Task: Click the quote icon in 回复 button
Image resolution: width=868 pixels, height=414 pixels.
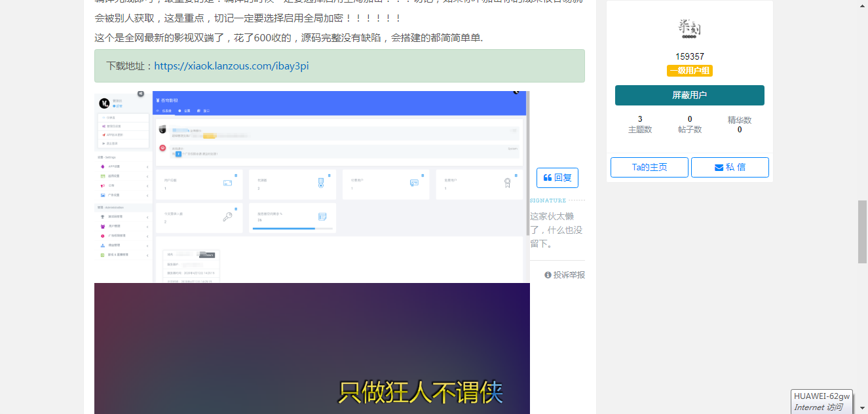Action: pos(548,178)
